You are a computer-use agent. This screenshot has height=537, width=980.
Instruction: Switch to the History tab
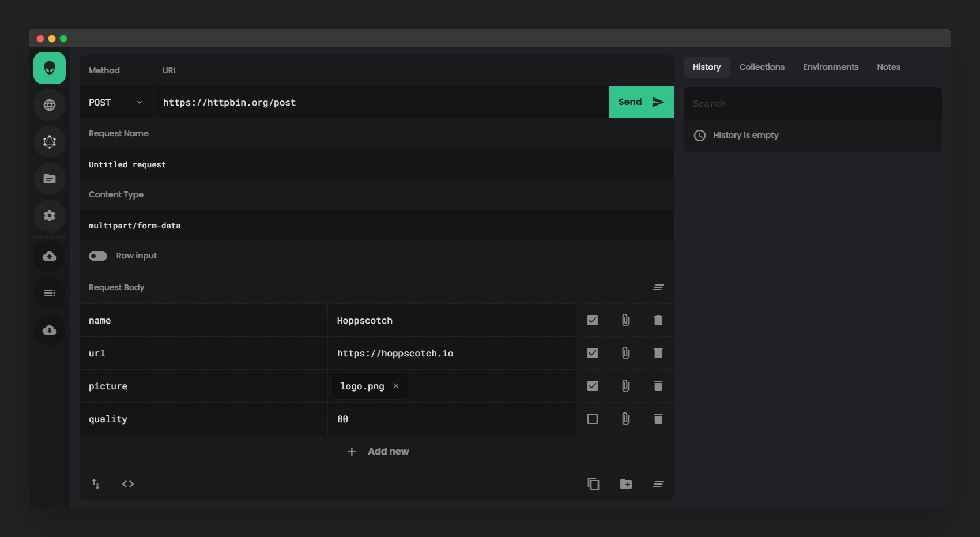[707, 67]
